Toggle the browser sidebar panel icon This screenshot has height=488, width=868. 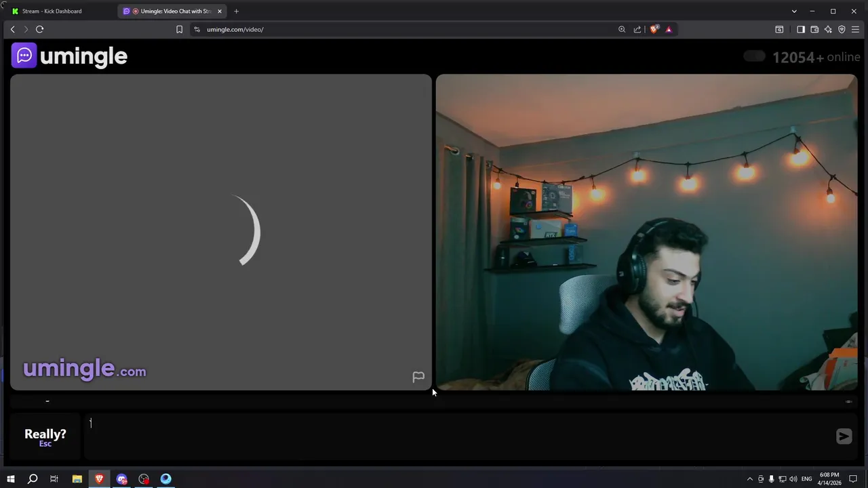pos(801,29)
